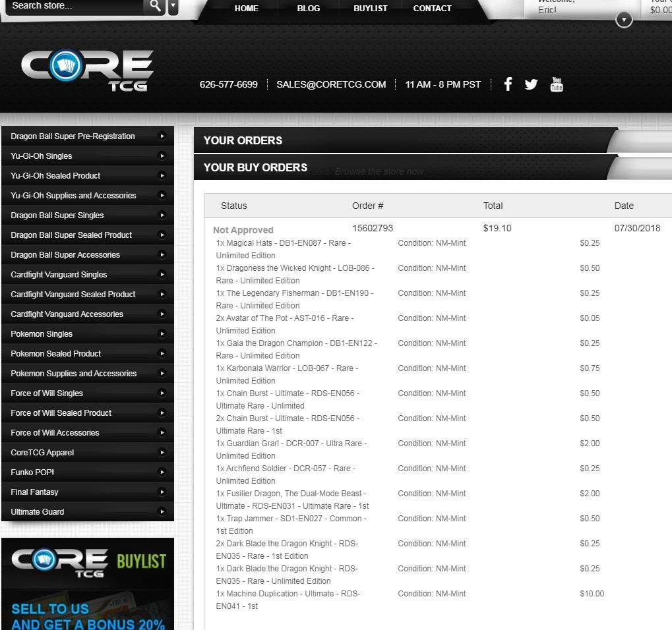Screen dimensions: 672x630
Task: Select the Guardian Grarl DCR-007 item
Action: pyautogui.click(x=291, y=449)
